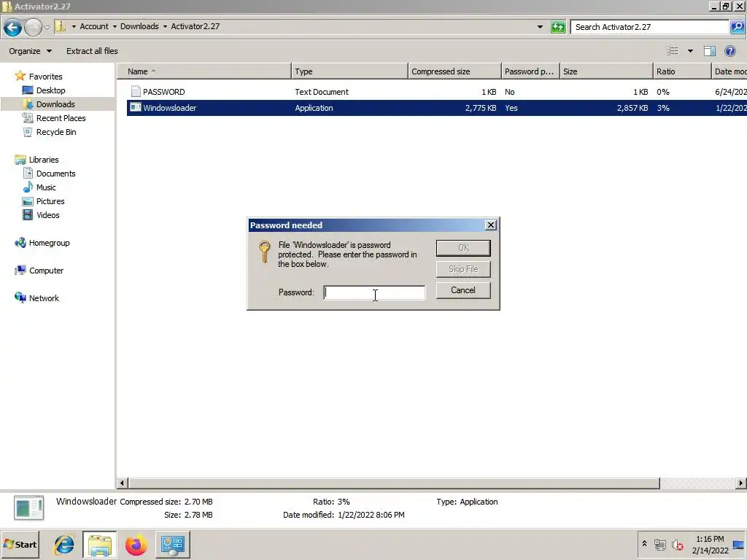The height and width of the screenshot is (560, 747).
Task: Select the PASSWORD text document file icon
Action: coord(136,91)
